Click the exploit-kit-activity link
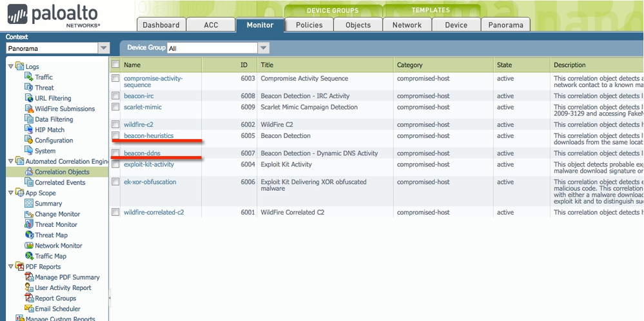Viewport: 644px width, 321px height. tap(149, 164)
